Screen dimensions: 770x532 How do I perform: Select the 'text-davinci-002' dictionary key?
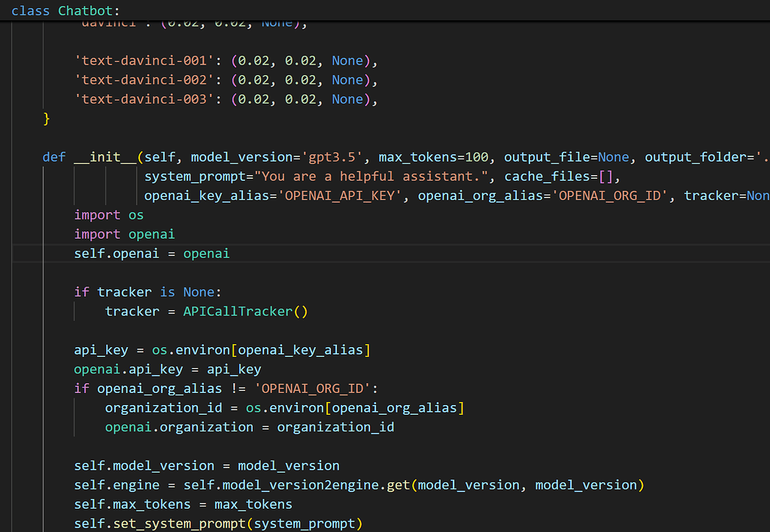pos(144,80)
